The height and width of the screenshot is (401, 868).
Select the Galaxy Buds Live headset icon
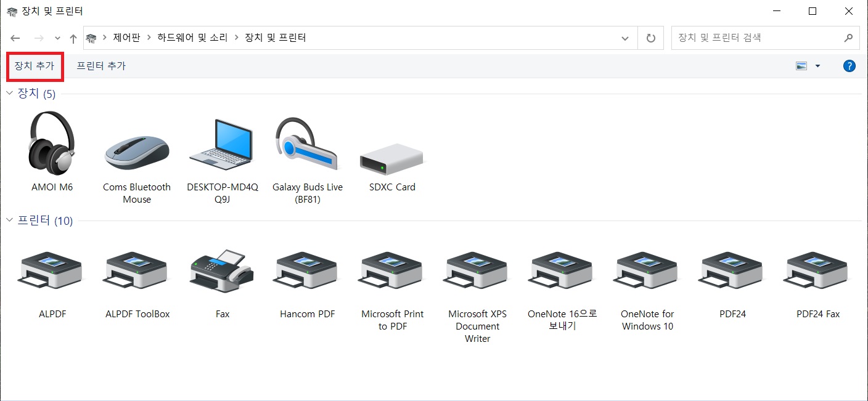click(x=307, y=144)
